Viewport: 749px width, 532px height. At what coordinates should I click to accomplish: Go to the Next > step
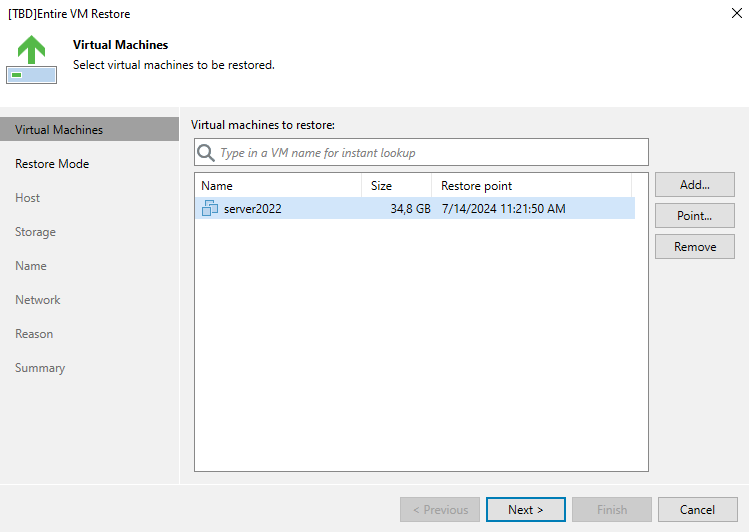tap(525, 510)
